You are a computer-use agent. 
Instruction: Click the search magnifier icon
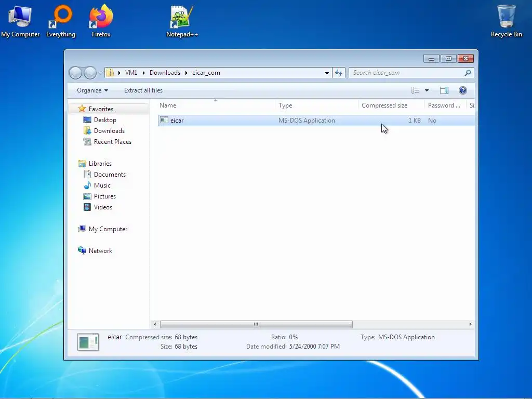(x=468, y=73)
